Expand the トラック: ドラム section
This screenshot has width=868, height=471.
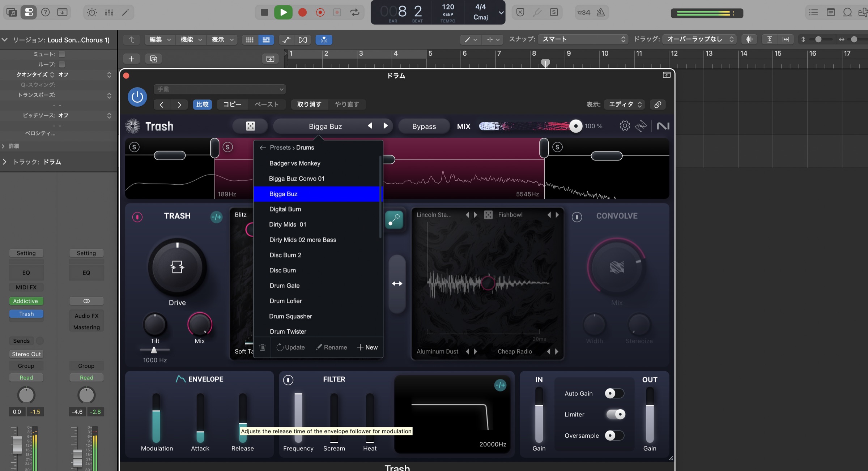(4, 162)
